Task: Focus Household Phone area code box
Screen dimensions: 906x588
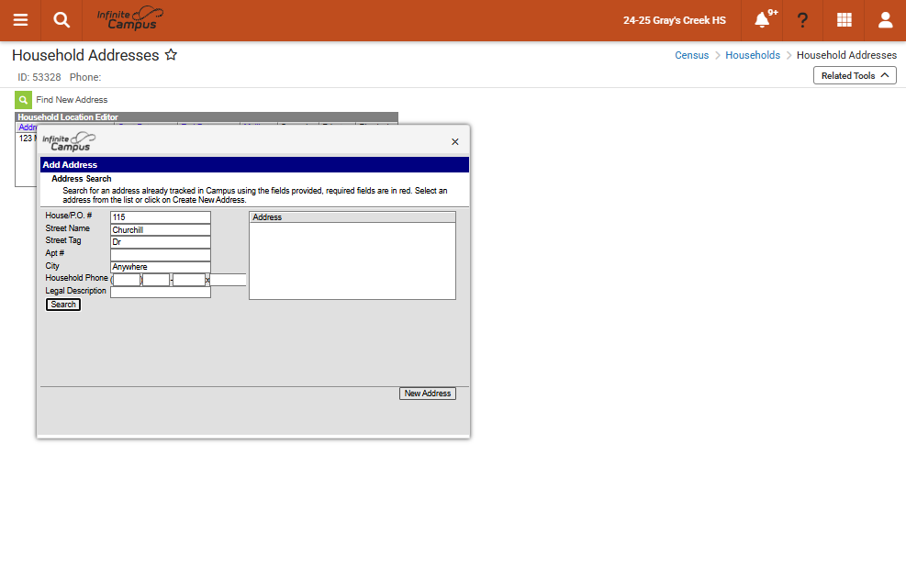Action: [127, 280]
